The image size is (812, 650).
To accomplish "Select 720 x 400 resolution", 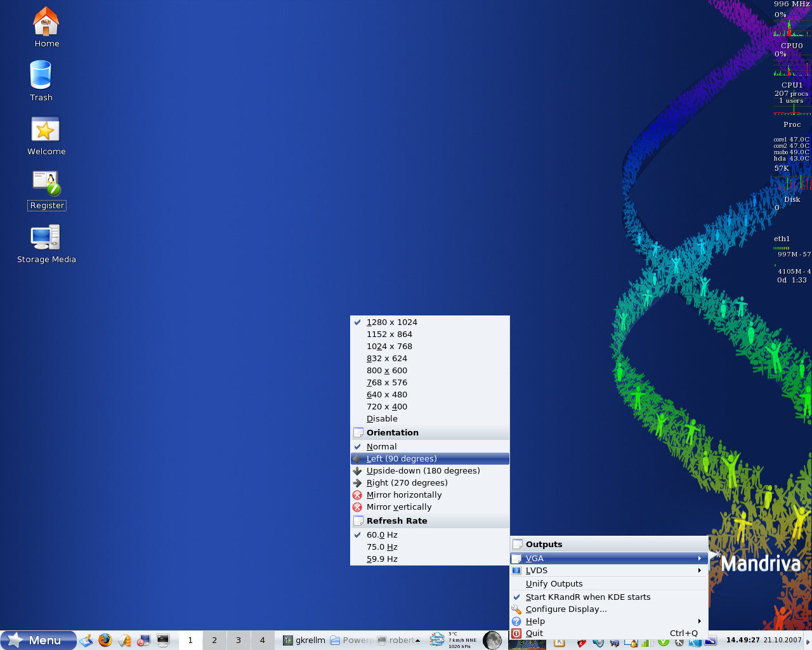I will pos(430,407).
